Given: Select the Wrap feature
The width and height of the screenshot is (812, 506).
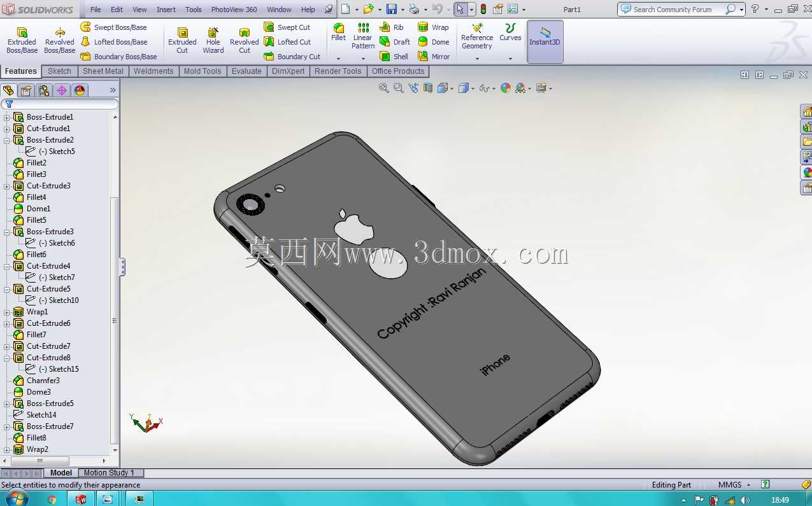Looking at the screenshot, I should 433,27.
